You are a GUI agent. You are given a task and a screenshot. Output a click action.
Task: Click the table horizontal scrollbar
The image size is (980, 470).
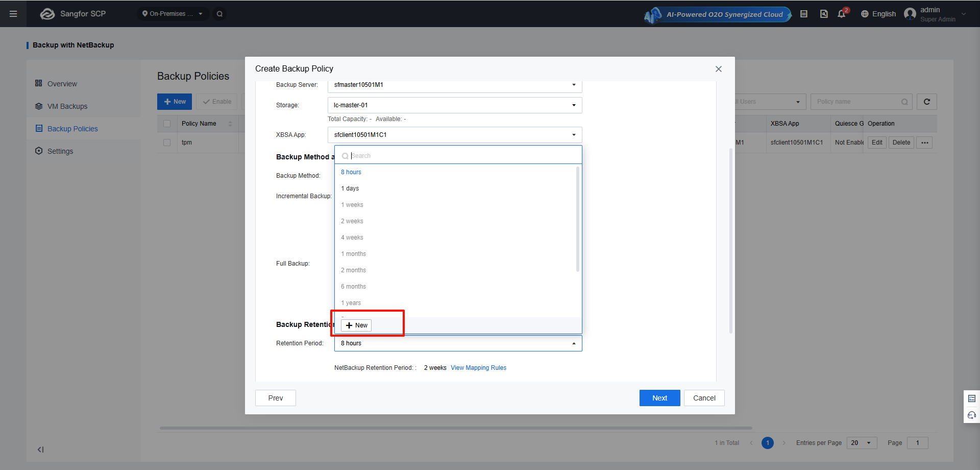tap(456, 428)
